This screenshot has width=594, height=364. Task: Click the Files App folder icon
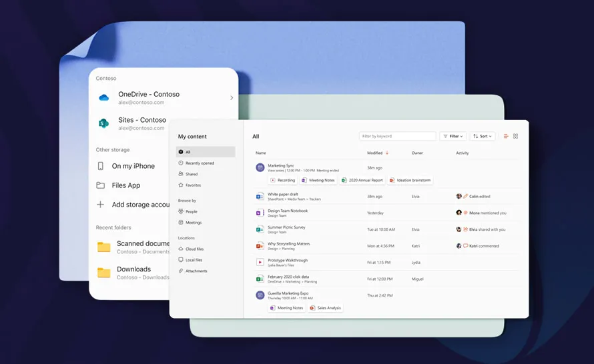pos(100,185)
